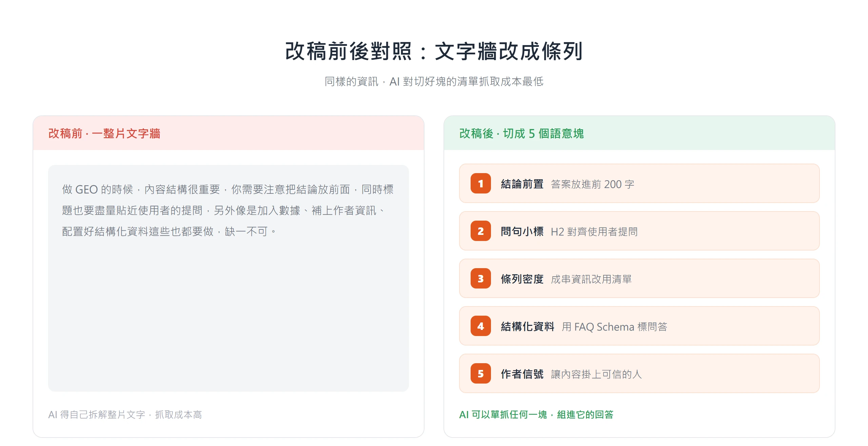Select the 作者信號 item title
The width and height of the screenshot is (868, 446).
[x=522, y=374]
